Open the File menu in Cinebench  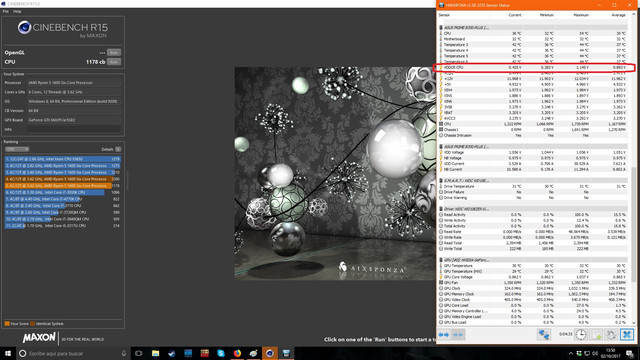tap(6, 11)
